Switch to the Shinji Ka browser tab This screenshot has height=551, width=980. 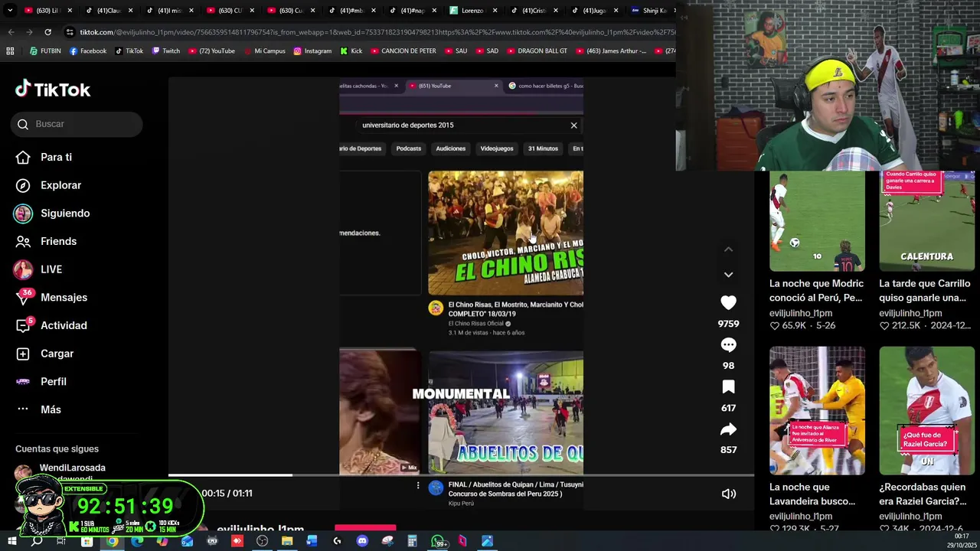(x=653, y=11)
